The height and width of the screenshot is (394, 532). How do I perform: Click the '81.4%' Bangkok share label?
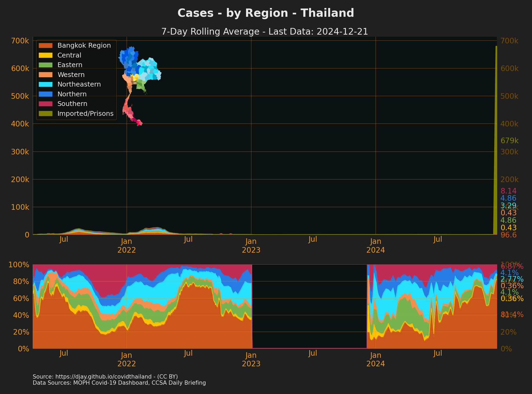coord(512,315)
